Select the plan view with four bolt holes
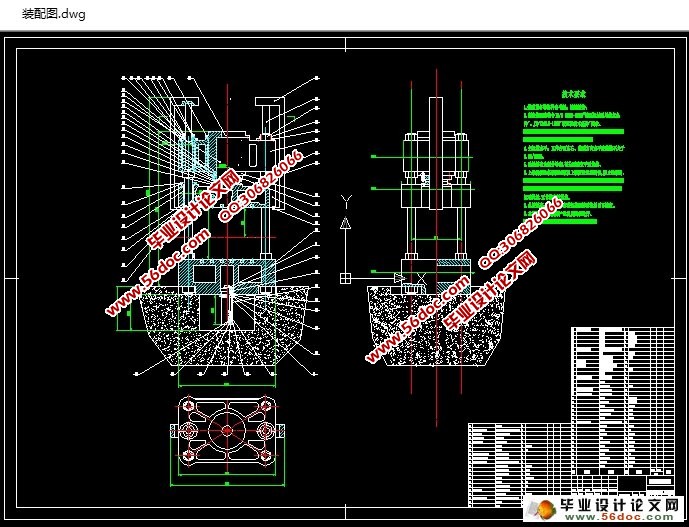The height and width of the screenshot is (527, 689). (x=227, y=431)
